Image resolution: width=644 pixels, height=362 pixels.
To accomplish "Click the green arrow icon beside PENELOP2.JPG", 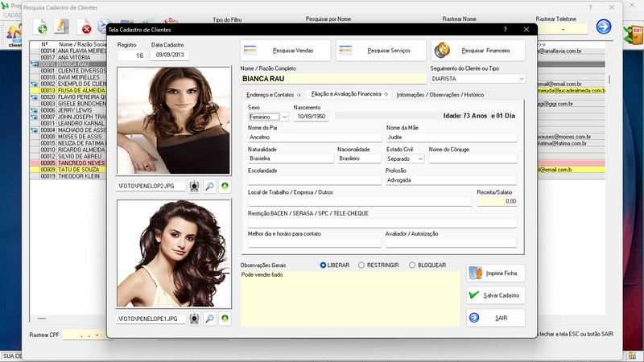I will [225, 187].
